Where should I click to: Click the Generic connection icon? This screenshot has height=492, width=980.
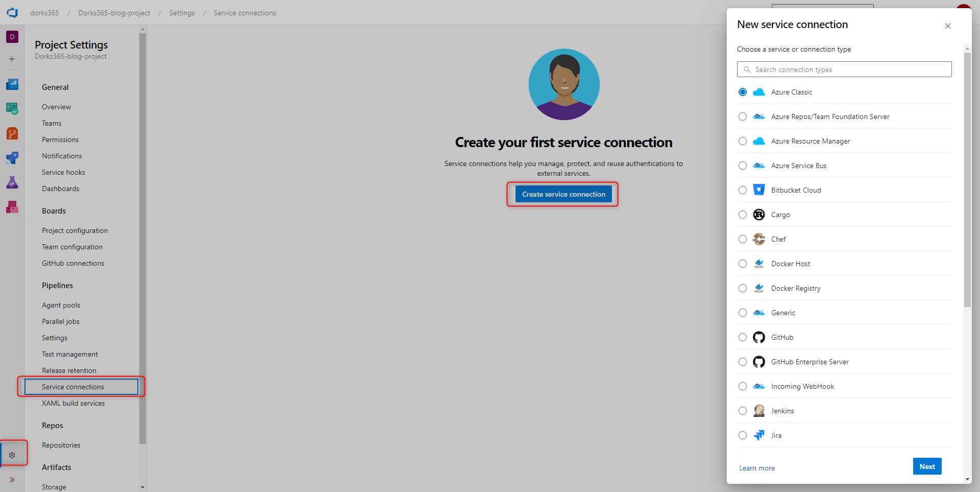[x=759, y=313]
